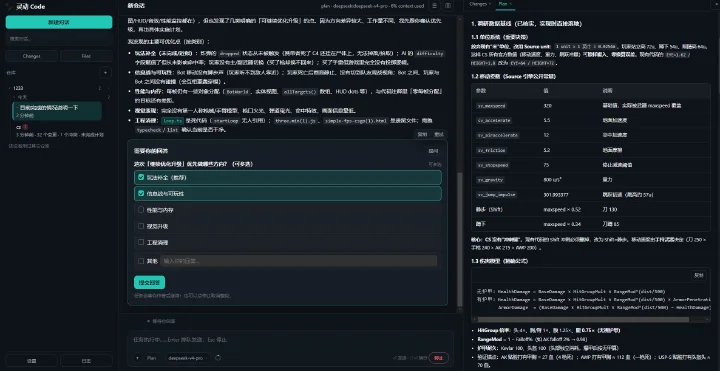Toggle the side panel layout icon in header
This screenshot has height=371, width=720.
pyautogui.click(x=448, y=6)
